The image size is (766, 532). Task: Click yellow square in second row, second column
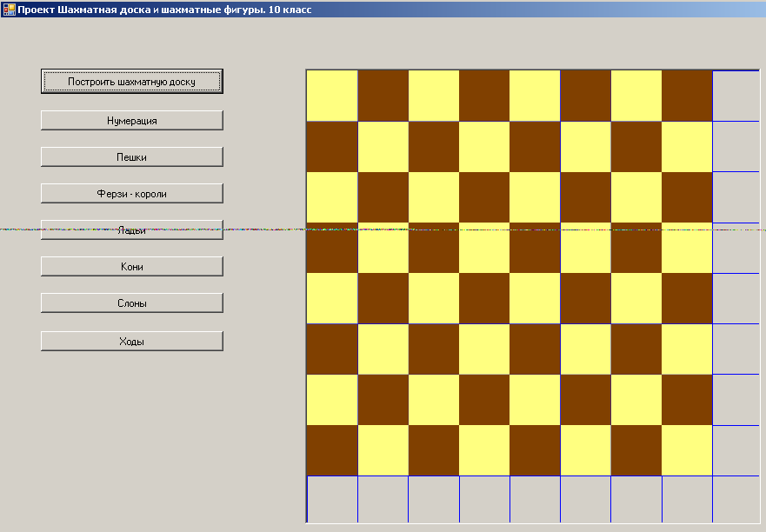click(x=383, y=146)
